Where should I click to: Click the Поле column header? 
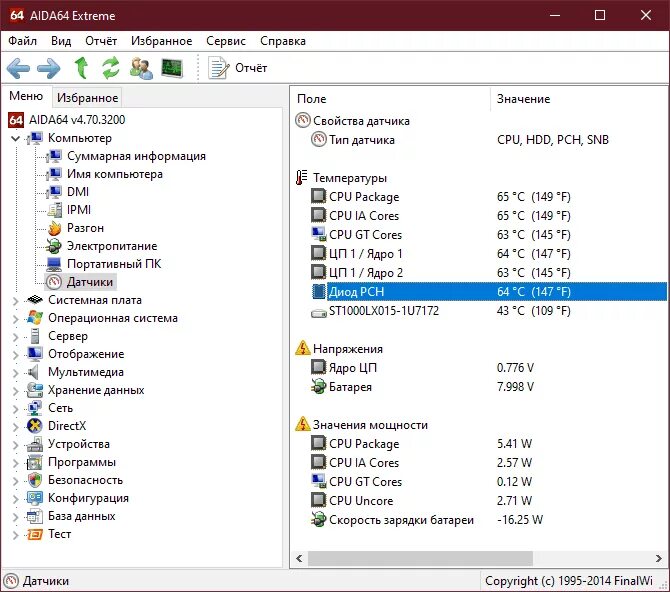391,99
